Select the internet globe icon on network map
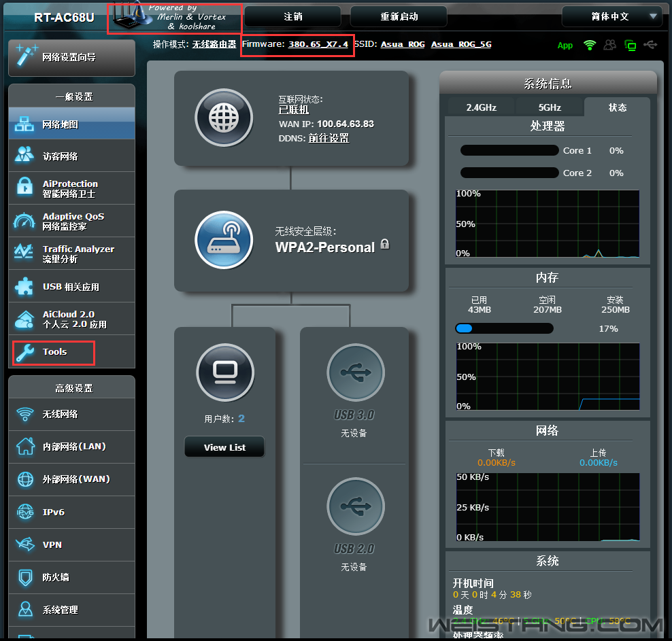Image resolution: width=672 pixels, height=641 pixels. coord(224,118)
